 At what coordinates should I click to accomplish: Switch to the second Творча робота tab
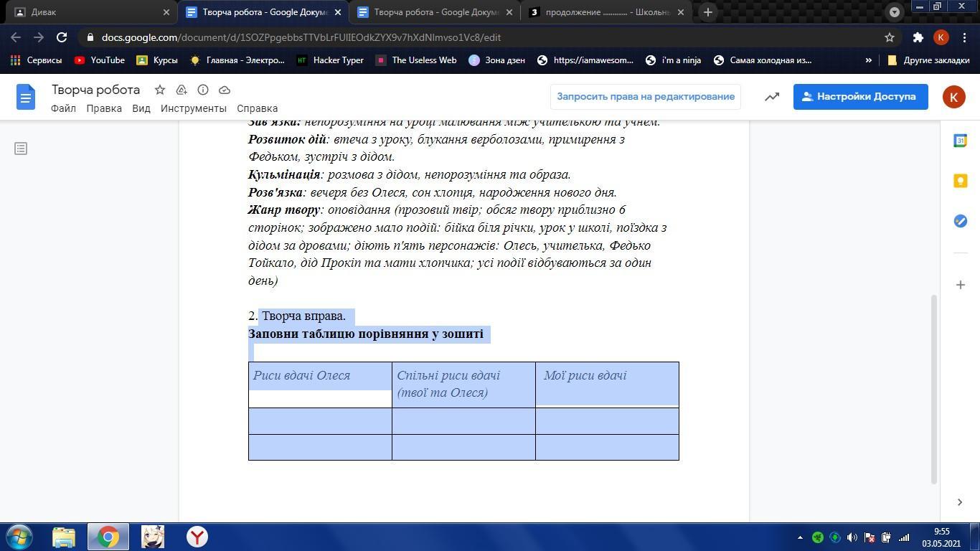(x=436, y=12)
